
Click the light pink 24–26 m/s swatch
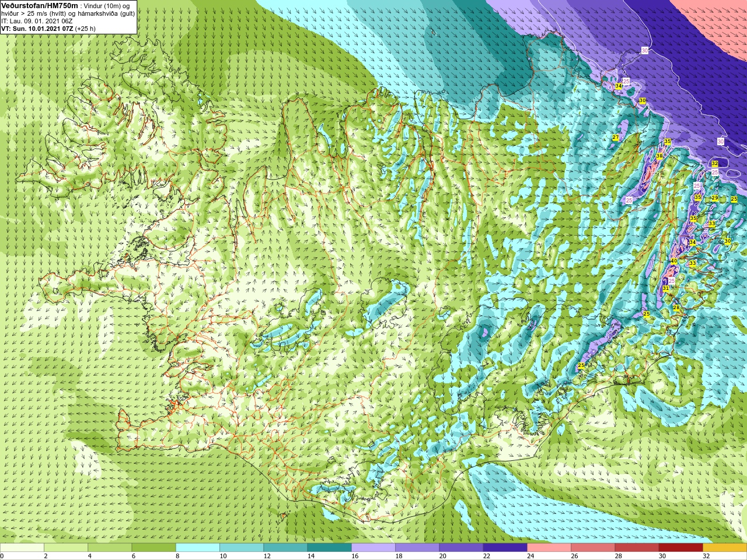[x=549, y=548]
